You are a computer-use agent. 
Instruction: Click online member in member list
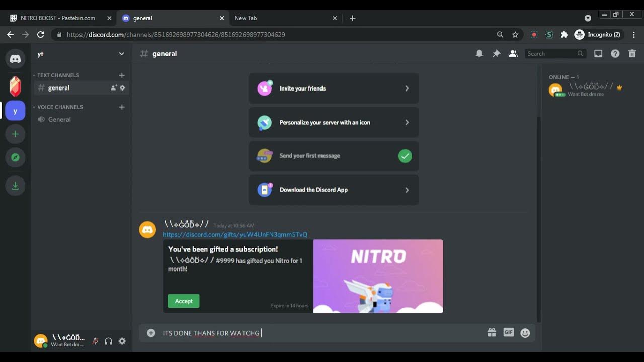click(586, 90)
